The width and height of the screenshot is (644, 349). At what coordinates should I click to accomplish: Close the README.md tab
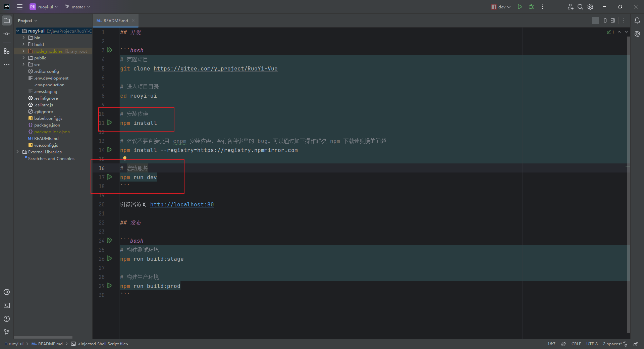pyautogui.click(x=133, y=20)
